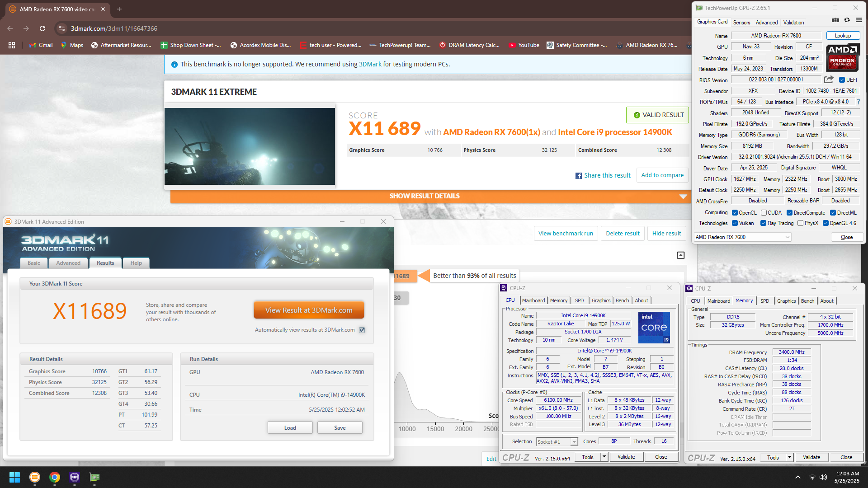Open GPU selection dropdown AMD Radeon RX 7600

(x=743, y=237)
